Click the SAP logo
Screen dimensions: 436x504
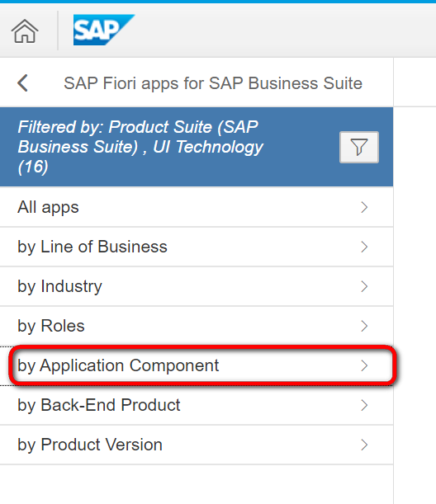pyautogui.click(x=104, y=30)
